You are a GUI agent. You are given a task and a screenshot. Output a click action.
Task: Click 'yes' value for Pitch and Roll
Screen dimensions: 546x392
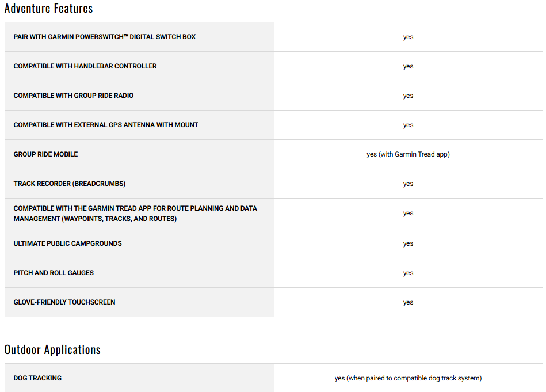click(408, 273)
